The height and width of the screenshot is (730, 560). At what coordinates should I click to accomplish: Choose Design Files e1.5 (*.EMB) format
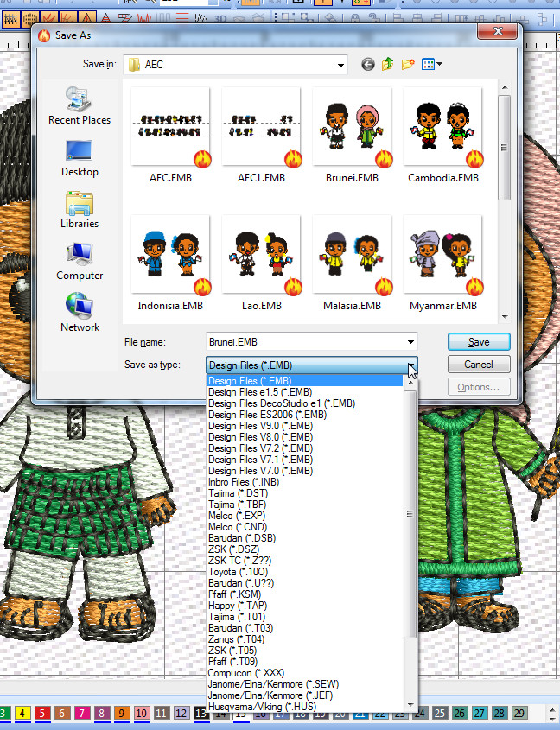305,392
